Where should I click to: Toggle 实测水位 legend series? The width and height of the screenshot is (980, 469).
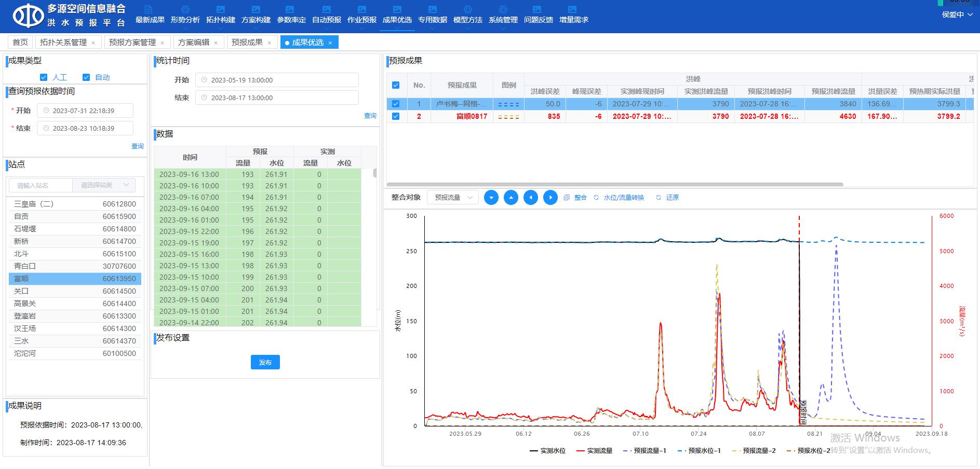point(547,451)
